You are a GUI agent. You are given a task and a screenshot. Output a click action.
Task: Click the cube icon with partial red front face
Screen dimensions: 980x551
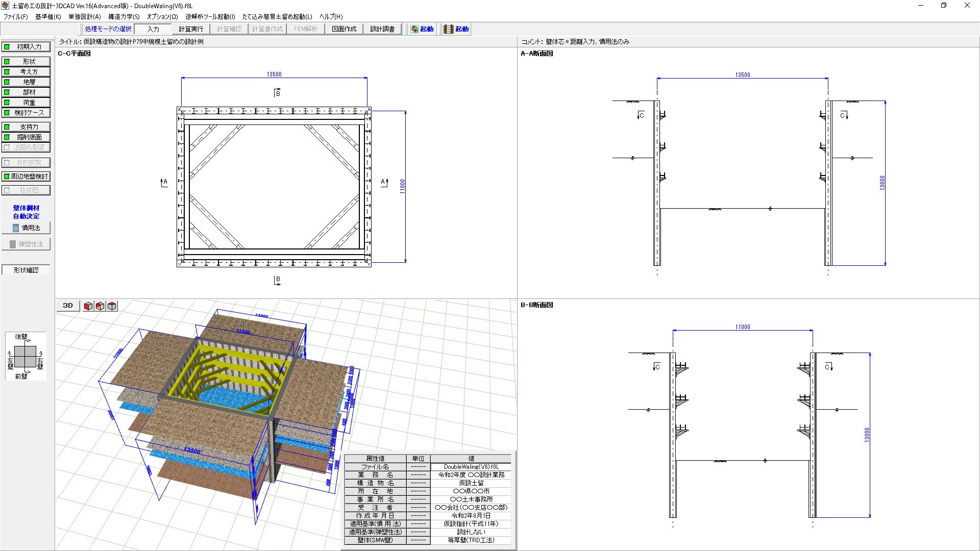[x=100, y=306]
